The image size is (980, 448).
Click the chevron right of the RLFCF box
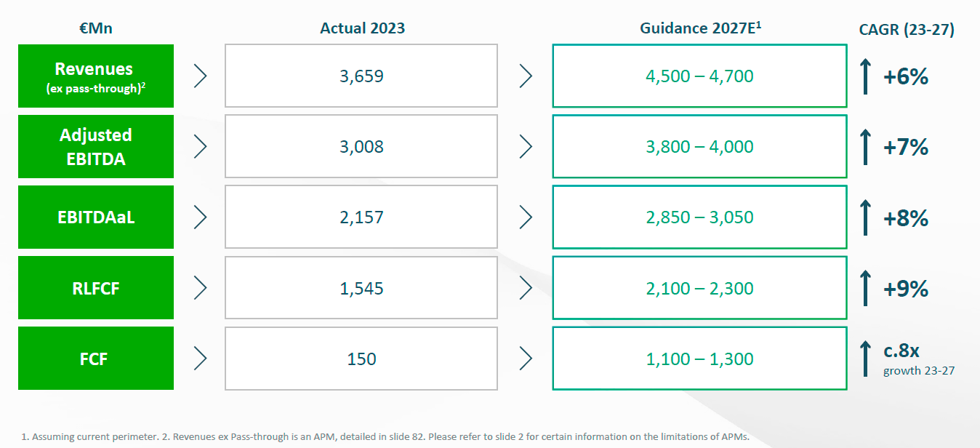coord(201,288)
